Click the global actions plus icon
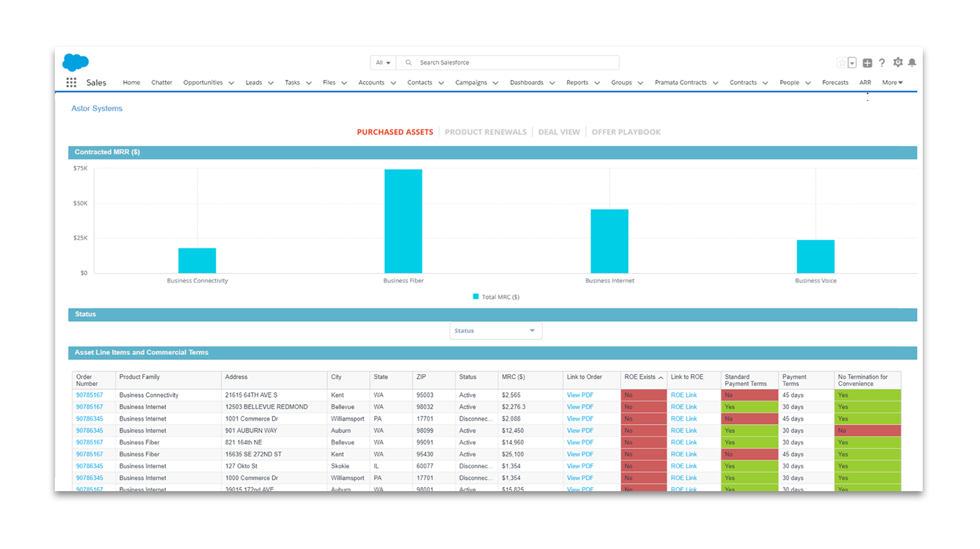Image resolution: width=980 pixels, height=549 pixels. tap(867, 63)
